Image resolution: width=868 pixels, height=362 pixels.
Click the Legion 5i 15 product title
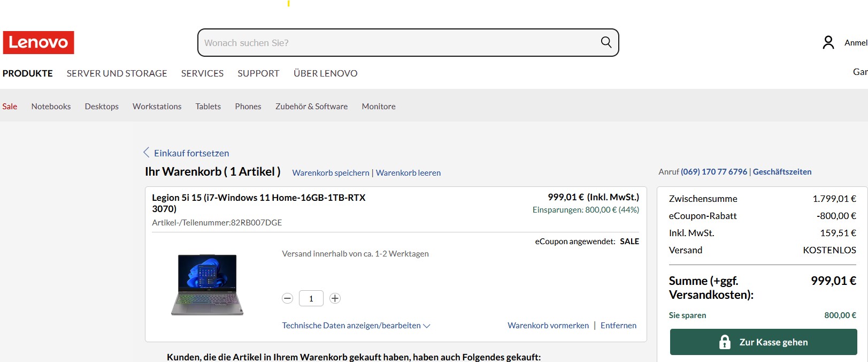(259, 203)
